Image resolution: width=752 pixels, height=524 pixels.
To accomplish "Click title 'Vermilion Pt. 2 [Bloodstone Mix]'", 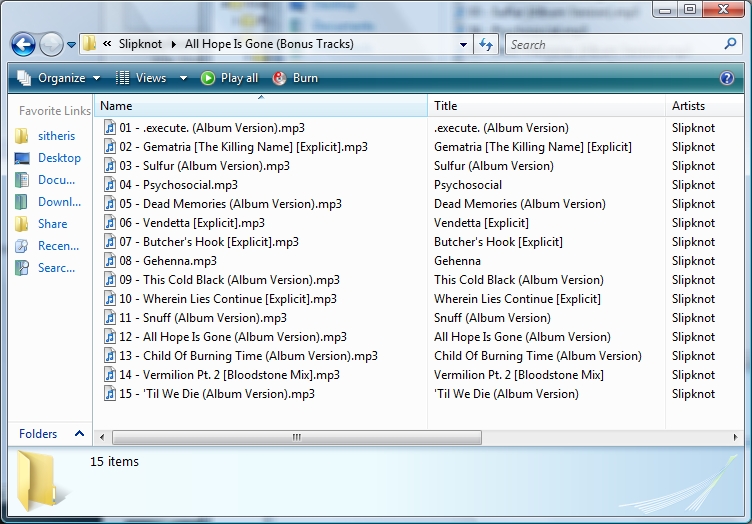I will pos(519,375).
